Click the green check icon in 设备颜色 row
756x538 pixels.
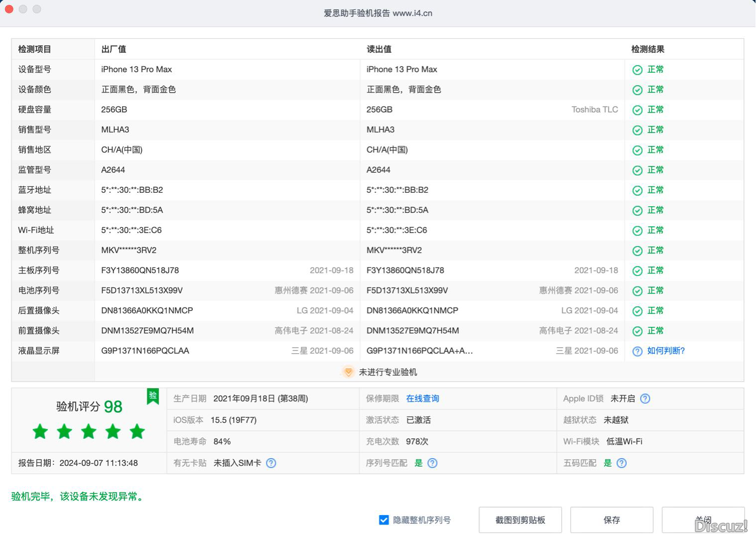pyautogui.click(x=637, y=90)
